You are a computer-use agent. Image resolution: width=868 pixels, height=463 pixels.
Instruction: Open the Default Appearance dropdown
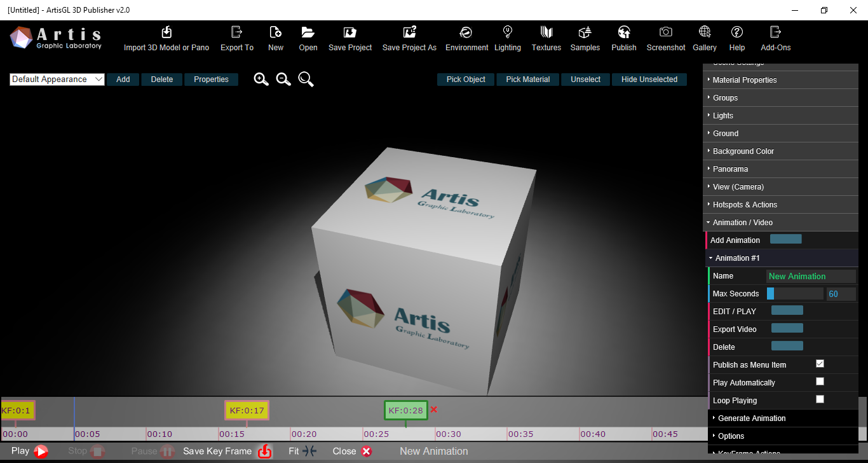point(57,79)
